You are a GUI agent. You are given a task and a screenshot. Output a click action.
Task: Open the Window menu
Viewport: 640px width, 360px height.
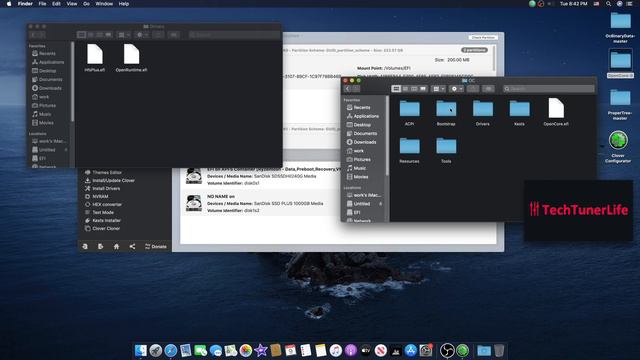click(x=104, y=4)
